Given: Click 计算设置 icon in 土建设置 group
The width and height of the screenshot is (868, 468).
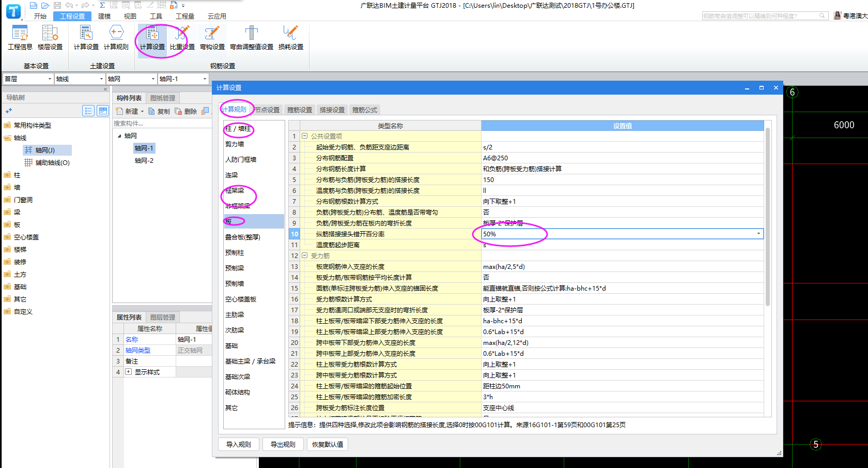Looking at the screenshot, I should (86, 38).
